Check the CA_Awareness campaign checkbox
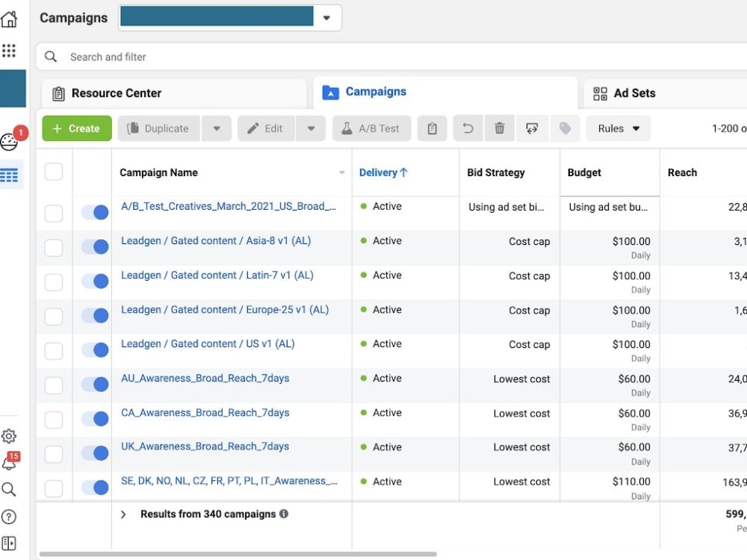Image resolution: width=747 pixels, height=560 pixels. point(54,420)
